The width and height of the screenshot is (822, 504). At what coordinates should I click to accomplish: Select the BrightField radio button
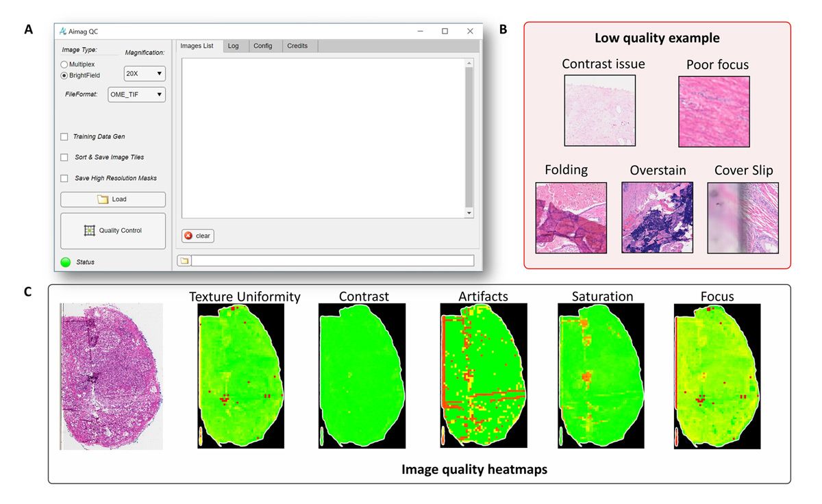tap(64, 75)
